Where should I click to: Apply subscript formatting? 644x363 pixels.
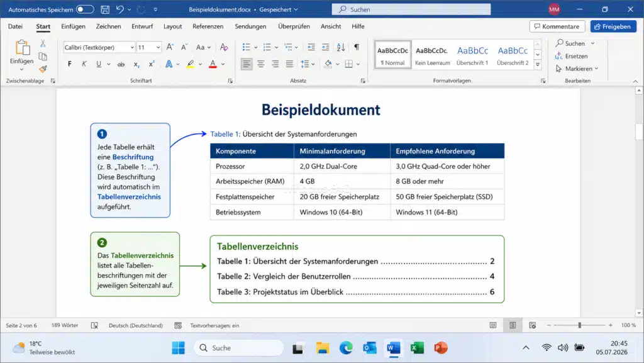coord(136,64)
